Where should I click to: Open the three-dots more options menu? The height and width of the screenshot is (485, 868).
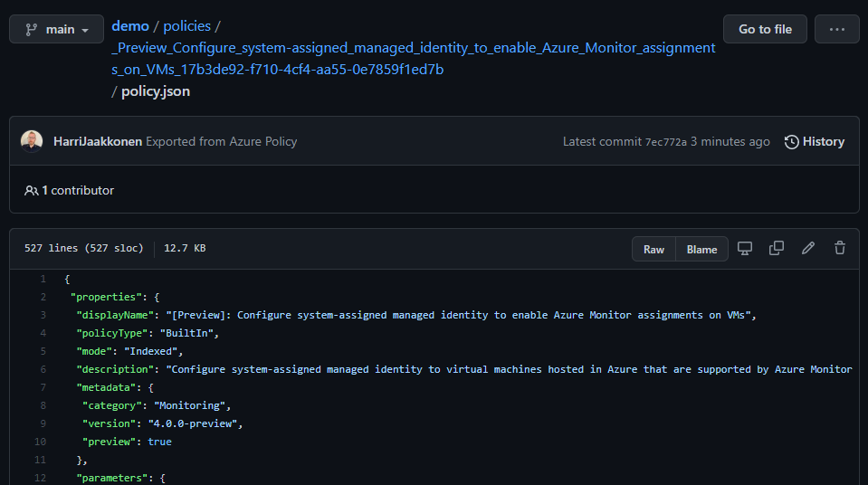click(x=836, y=29)
